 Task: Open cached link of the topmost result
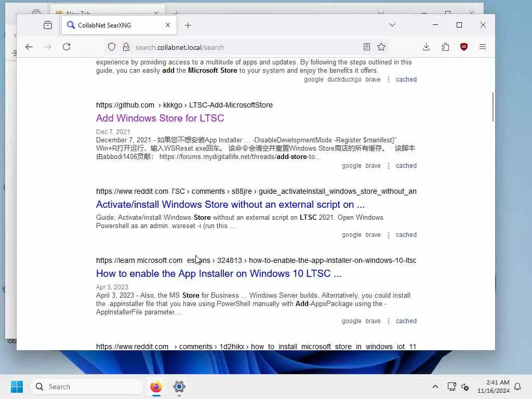pos(406,79)
